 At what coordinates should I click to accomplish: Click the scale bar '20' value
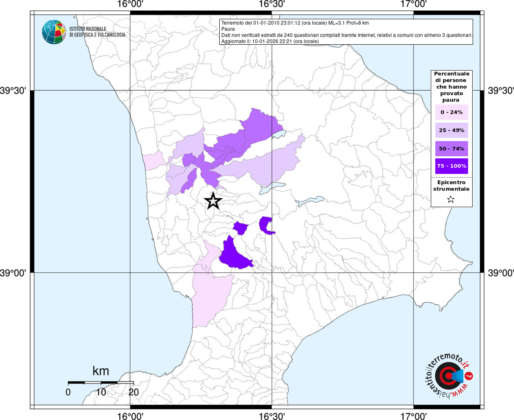[x=134, y=392]
